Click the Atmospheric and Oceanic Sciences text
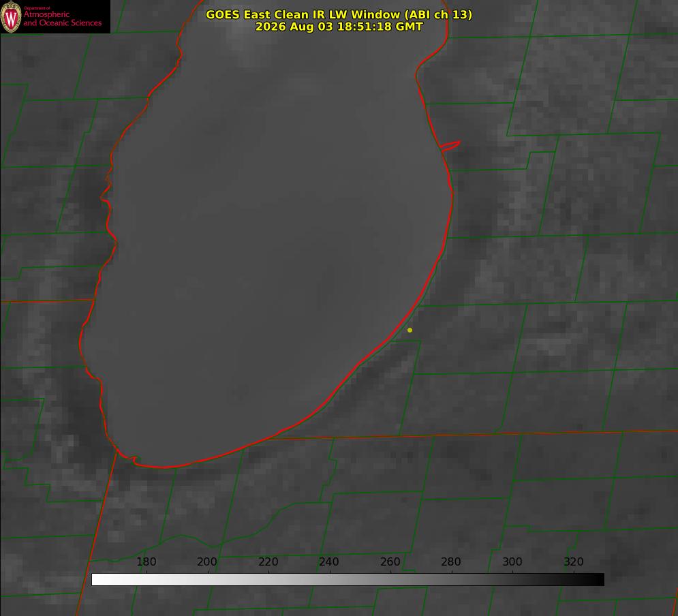Image resolution: width=678 pixels, height=616 pixels. coord(62,18)
